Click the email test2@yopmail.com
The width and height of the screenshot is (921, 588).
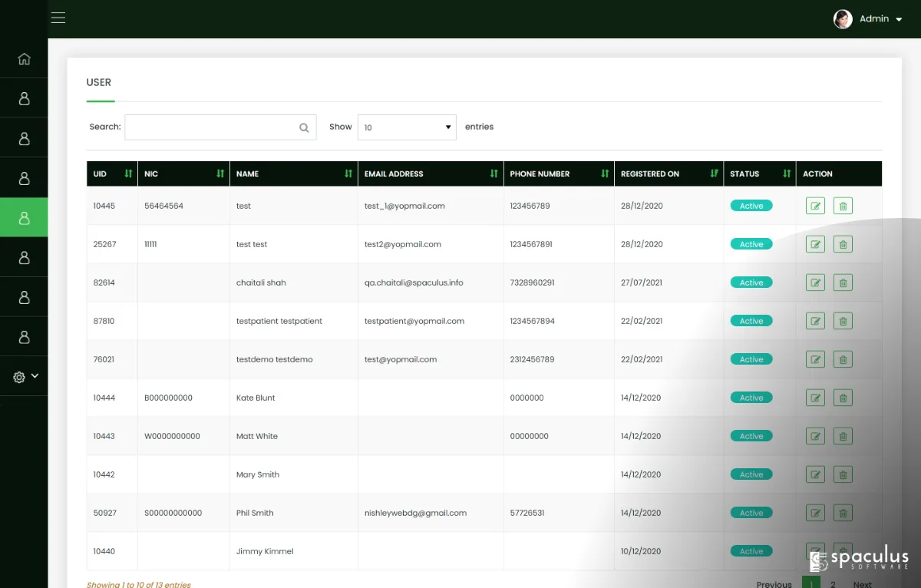(403, 244)
